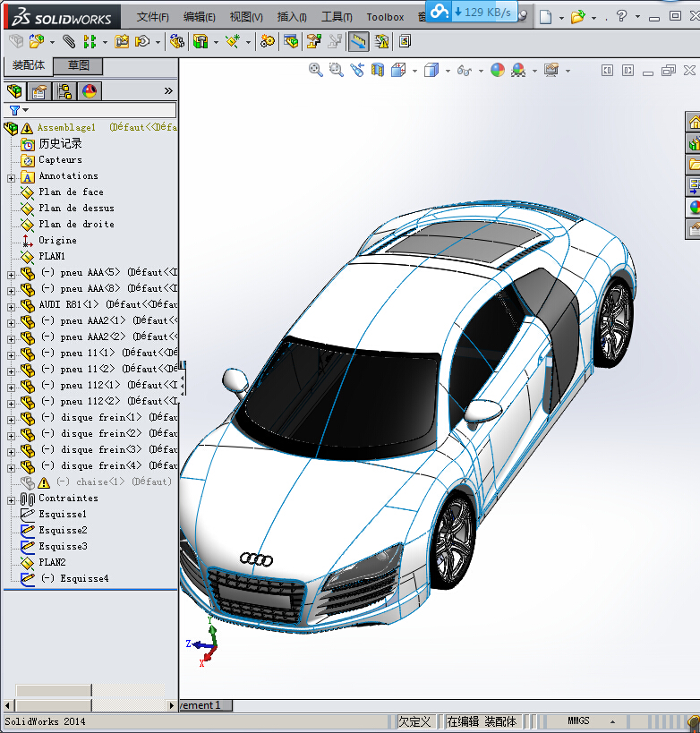Open the PropertyManager tab icon
The width and height of the screenshot is (700, 733).
point(38,91)
